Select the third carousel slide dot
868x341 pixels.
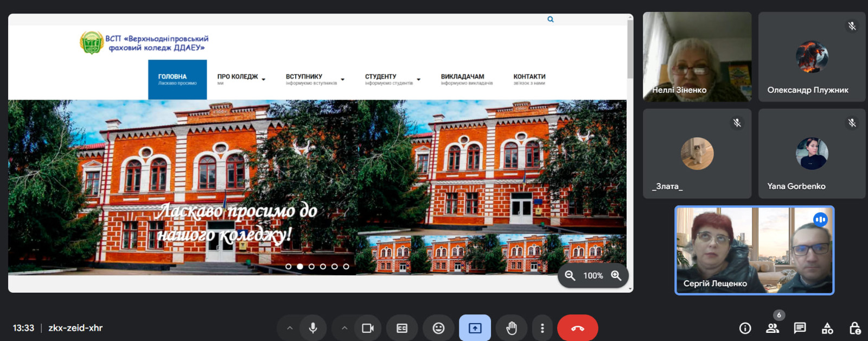[x=311, y=267]
